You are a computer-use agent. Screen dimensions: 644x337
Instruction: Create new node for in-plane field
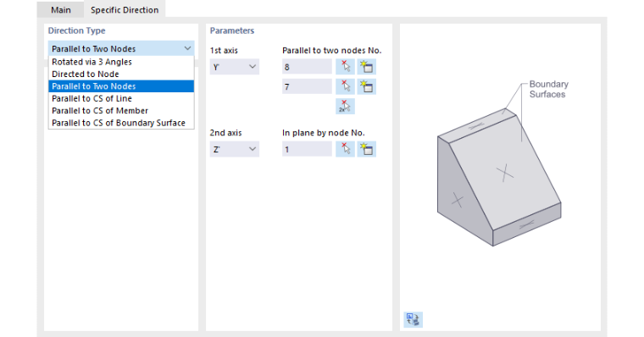pos(366,149)
